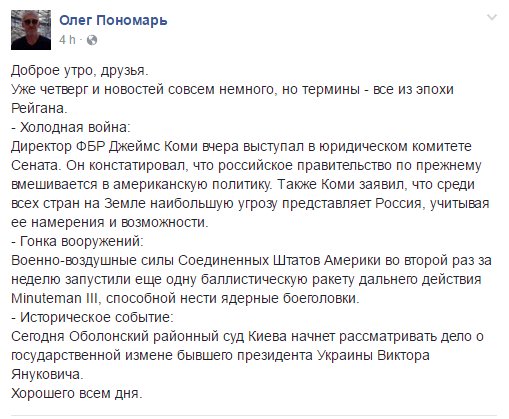Click the Гонка вооружений heading line

(x=77, y=241)
